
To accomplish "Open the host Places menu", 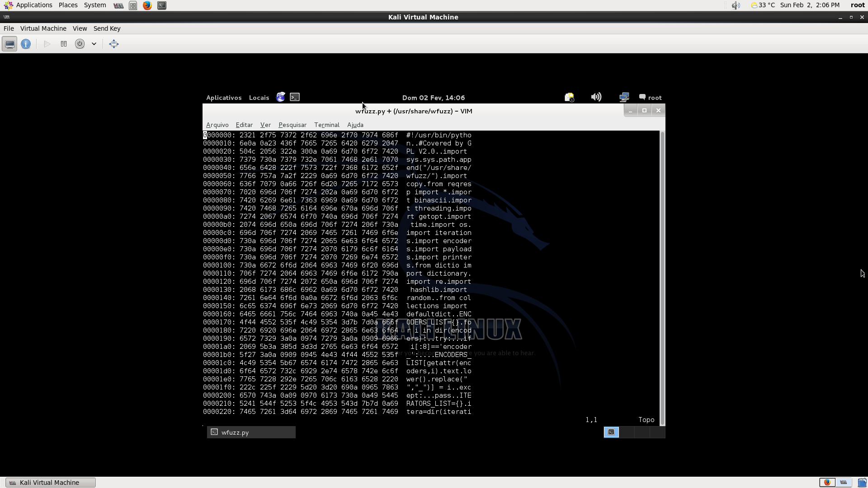I will pos(68,5).
